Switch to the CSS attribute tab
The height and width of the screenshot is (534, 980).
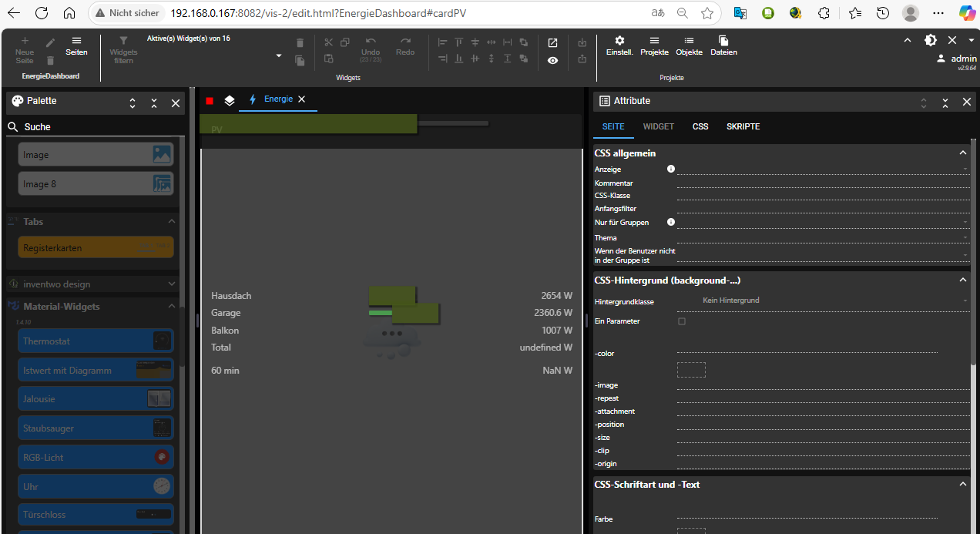(x=700, y=126)
